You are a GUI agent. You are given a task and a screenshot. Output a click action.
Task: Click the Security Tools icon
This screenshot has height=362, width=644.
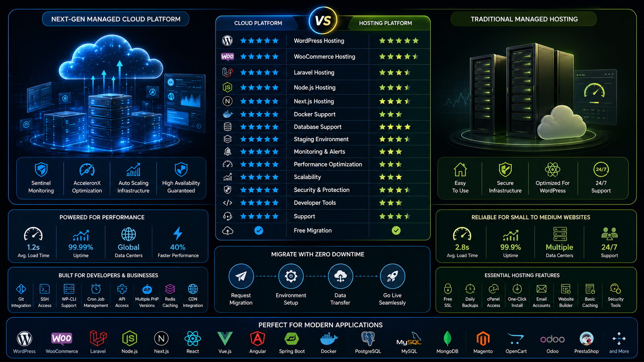615,289
